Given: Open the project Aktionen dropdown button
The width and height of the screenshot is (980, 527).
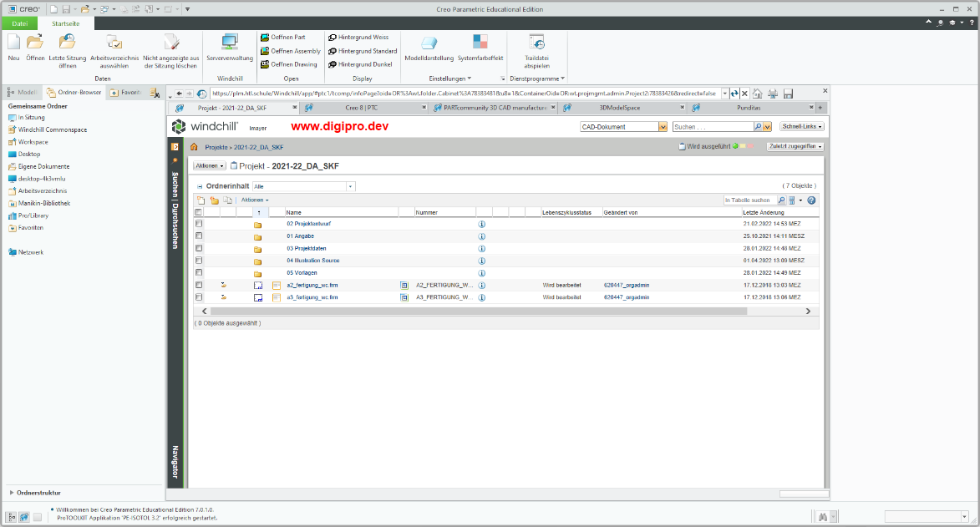Looking at the screenshot, I should [x=210, y=165].
